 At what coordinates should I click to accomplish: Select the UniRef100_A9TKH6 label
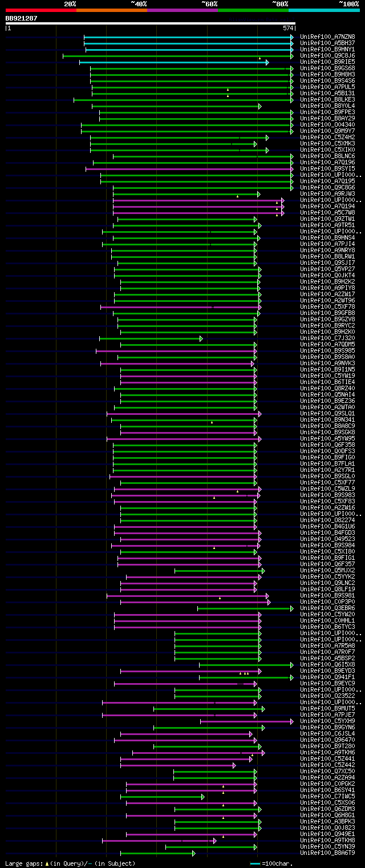[327, 752]
